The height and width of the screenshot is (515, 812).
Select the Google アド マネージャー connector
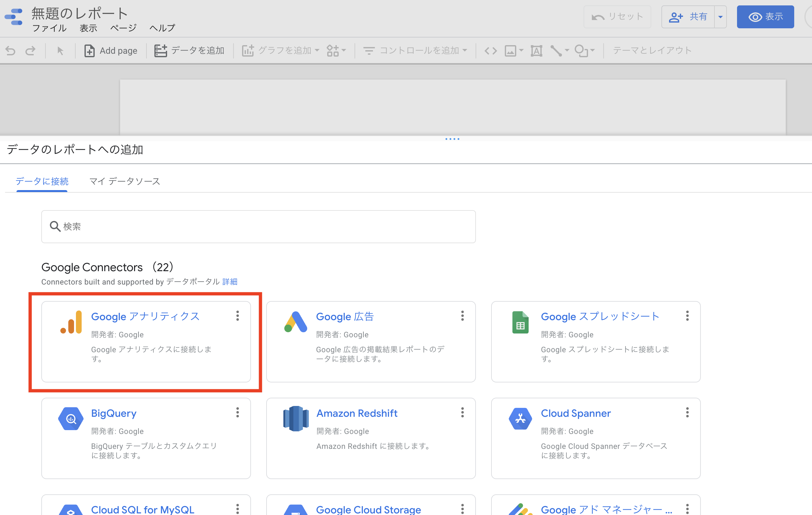coord(596,505)
